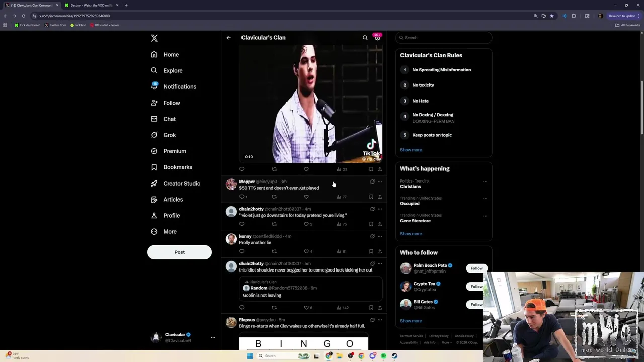Image resolution: width=644 pixels, height=362 pixels.
Task: Click the Profile icon in sidebar
Action: (x=154, y=215)
